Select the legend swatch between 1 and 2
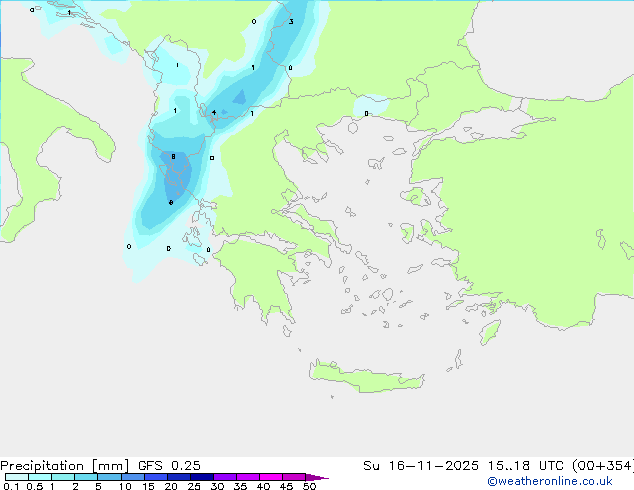The image size is (634, 490). [x=63, y=477]
